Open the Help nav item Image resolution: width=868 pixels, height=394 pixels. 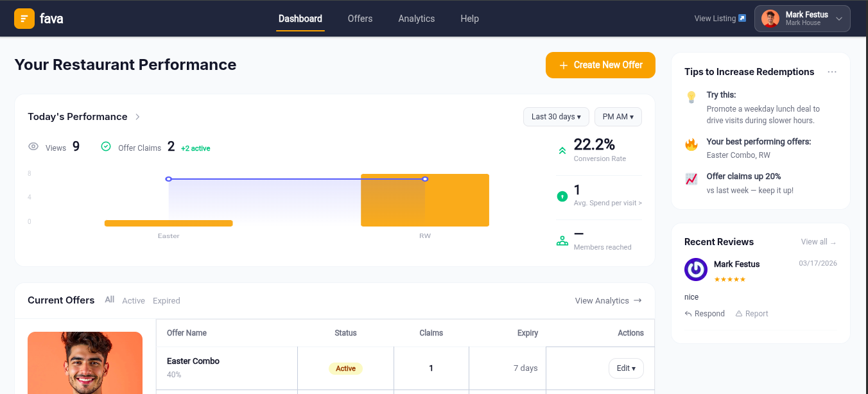(470, 19)
